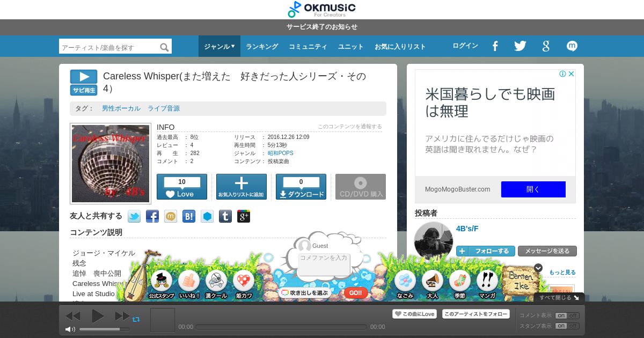Share on Twitter under 友人と共有する
Viewport: 644px width, 338px height.
click(x=134, y=216)
